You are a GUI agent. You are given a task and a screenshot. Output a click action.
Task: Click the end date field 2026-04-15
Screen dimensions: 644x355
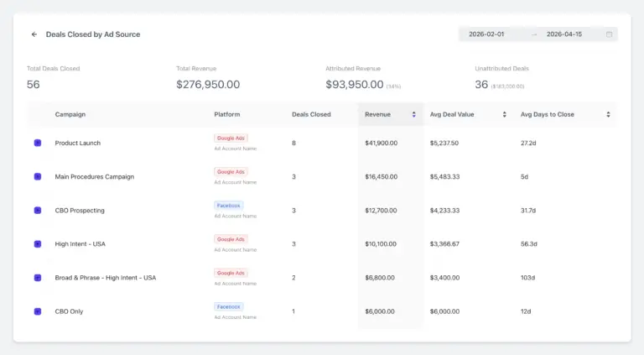[x=563, y=34]
